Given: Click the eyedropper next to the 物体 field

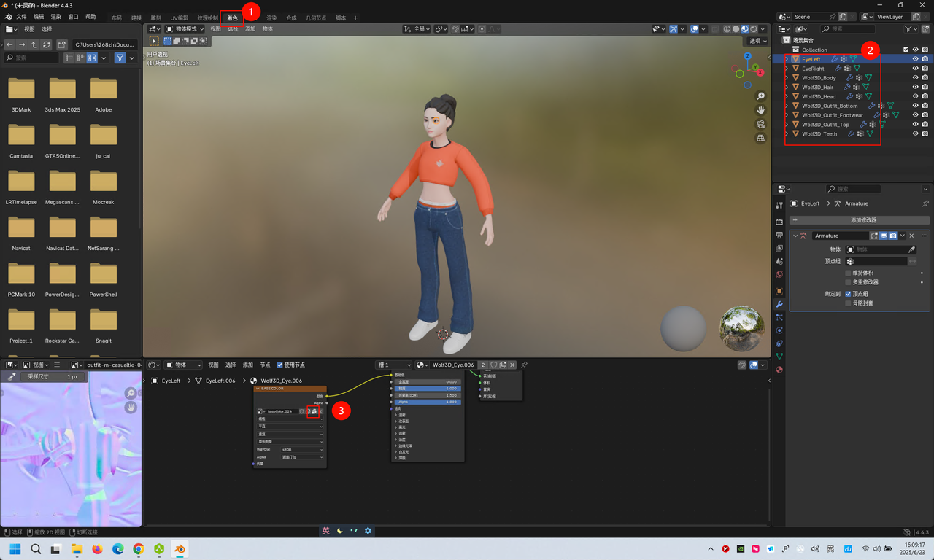Looking at the screenshot, I should tap(911, 249).
